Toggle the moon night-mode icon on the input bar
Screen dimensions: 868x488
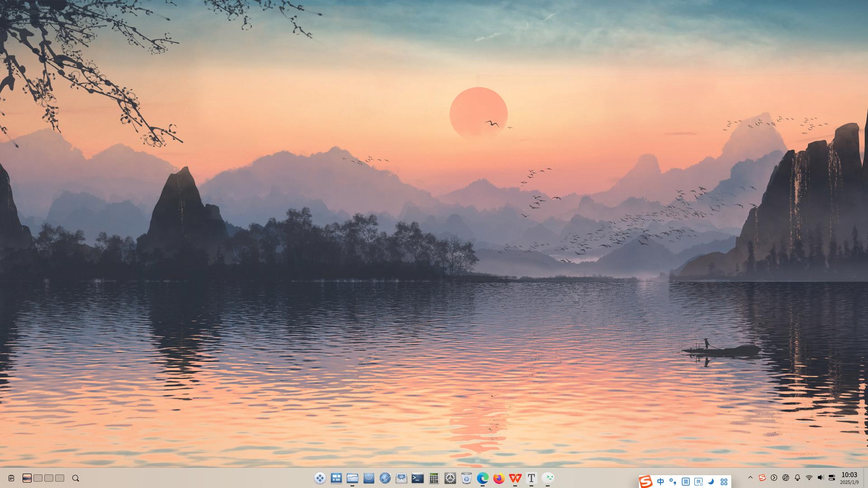[x=711, y=482]
